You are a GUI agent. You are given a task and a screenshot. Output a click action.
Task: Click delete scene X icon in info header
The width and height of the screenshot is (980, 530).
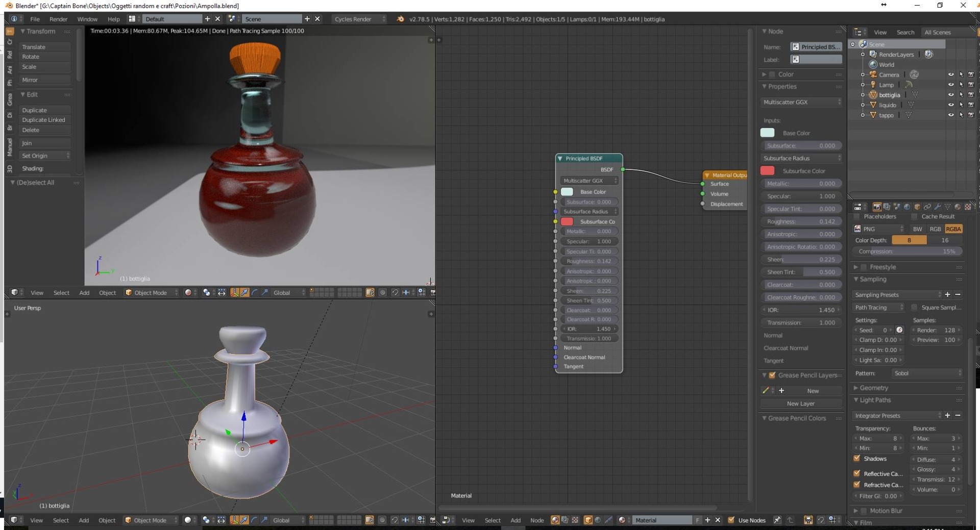tap(317, 19)
